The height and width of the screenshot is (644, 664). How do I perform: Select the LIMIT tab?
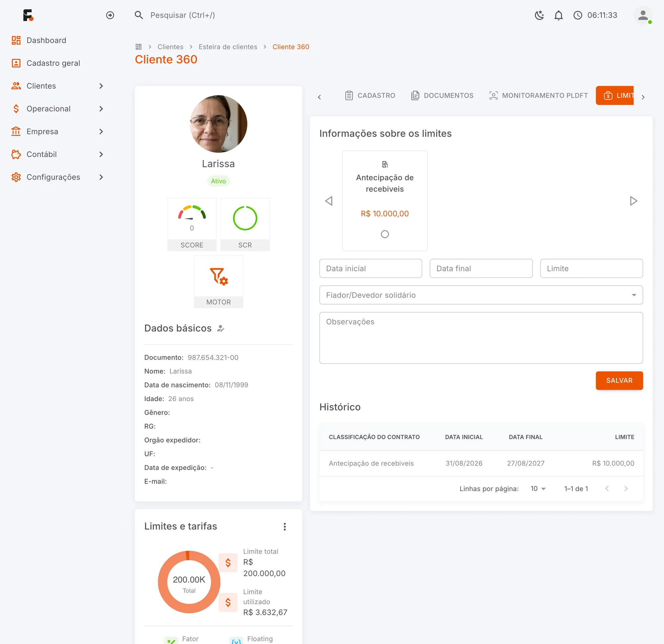[615, 96]
